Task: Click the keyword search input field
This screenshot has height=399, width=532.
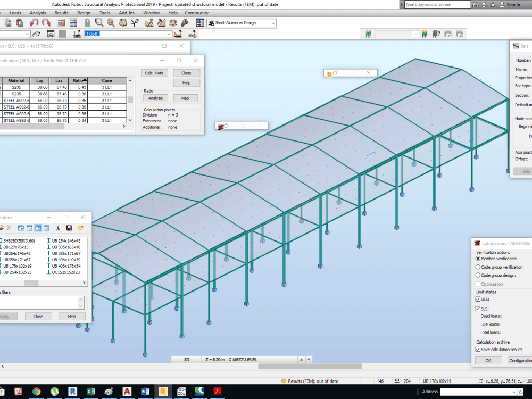Action: tap(437, 4)
